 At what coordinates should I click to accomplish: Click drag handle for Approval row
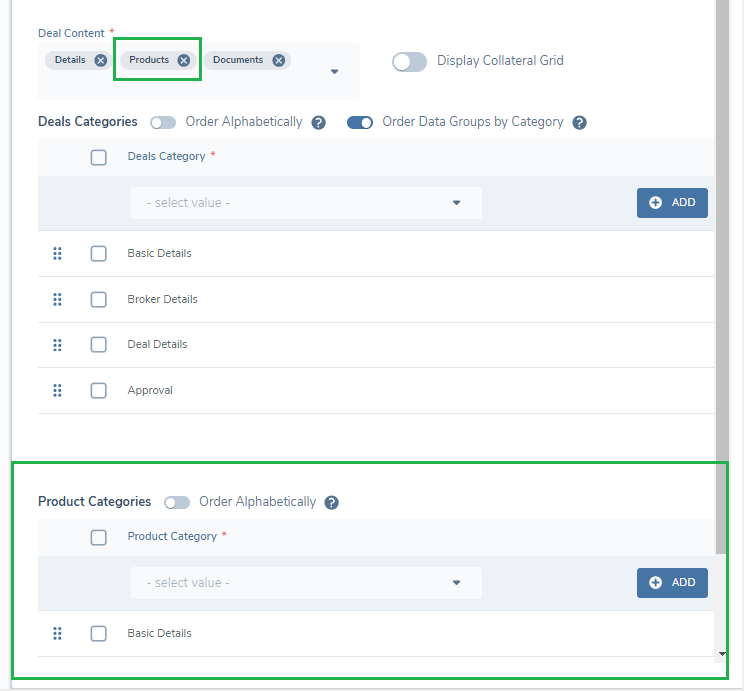(57, 390)
